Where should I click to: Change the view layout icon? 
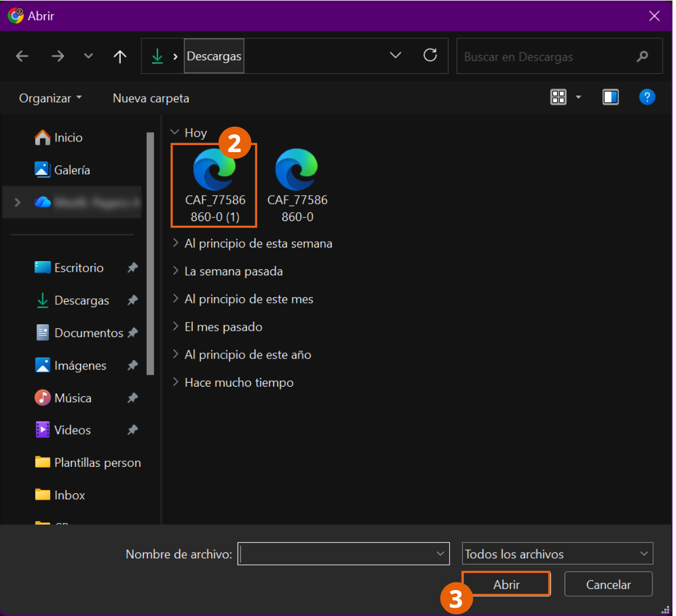[558, 97]
